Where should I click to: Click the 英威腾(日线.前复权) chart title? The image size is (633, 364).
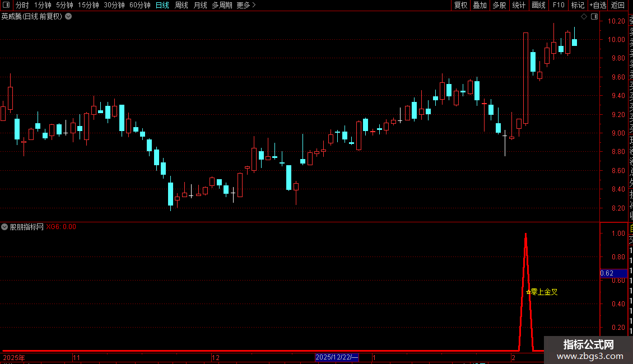pos(32,16)
